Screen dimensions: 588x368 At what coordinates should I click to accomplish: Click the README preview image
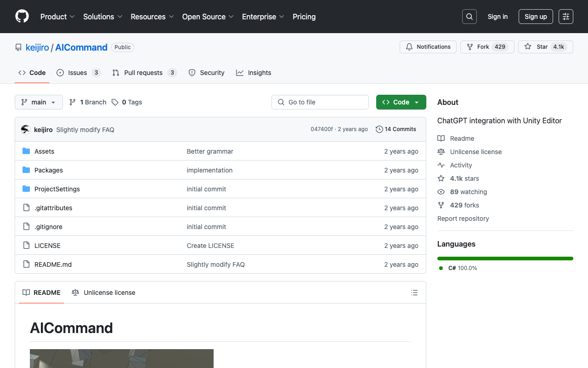click(122, 358)
